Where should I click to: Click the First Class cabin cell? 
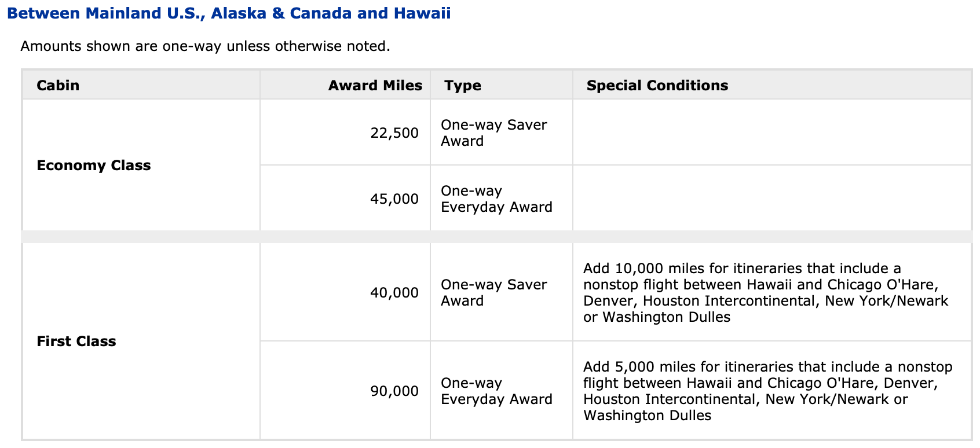[76, 341]
